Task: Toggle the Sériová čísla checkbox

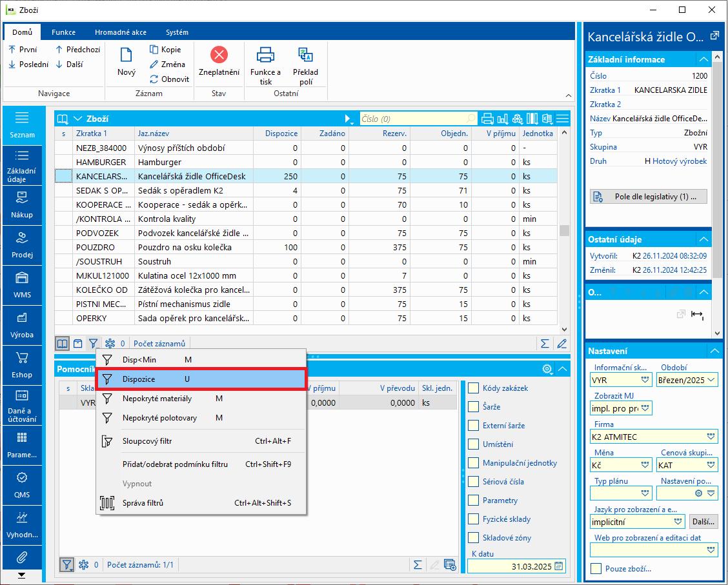Action: pos(474,482)
